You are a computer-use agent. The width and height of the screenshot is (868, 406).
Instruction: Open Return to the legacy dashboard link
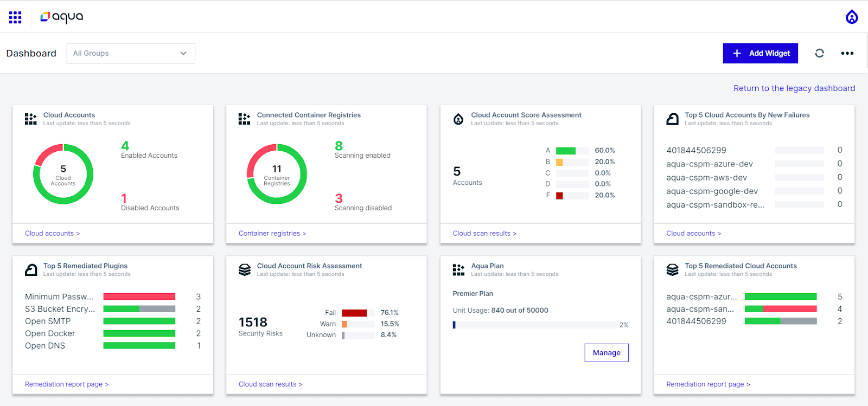794,88
